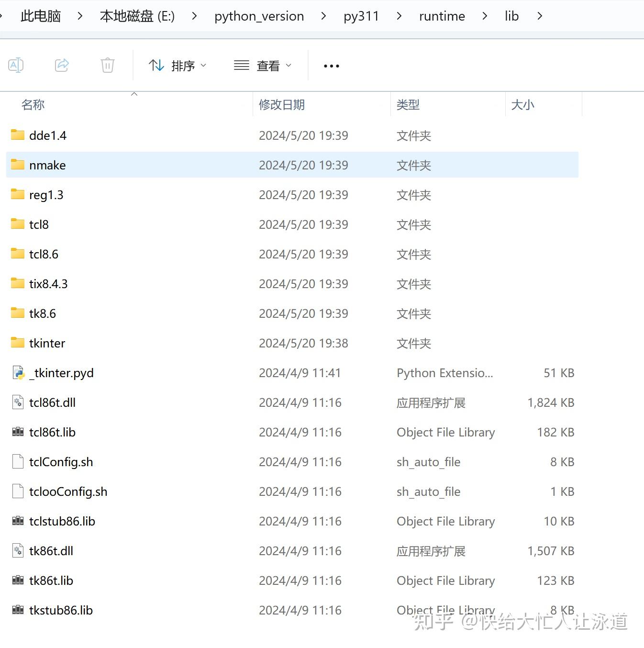
Task: Click the lib breadcrumb in address bar
Action: (511, 16)
